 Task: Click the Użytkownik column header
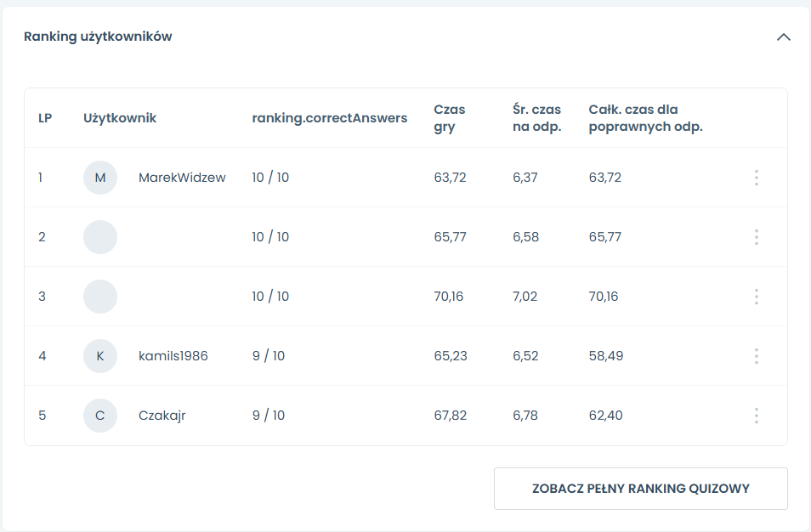(120, 118)
